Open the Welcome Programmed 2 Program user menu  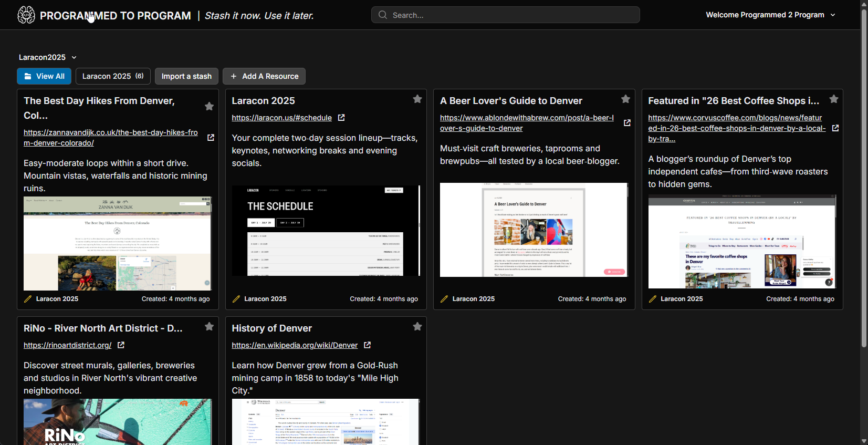[x=770, y=15]
